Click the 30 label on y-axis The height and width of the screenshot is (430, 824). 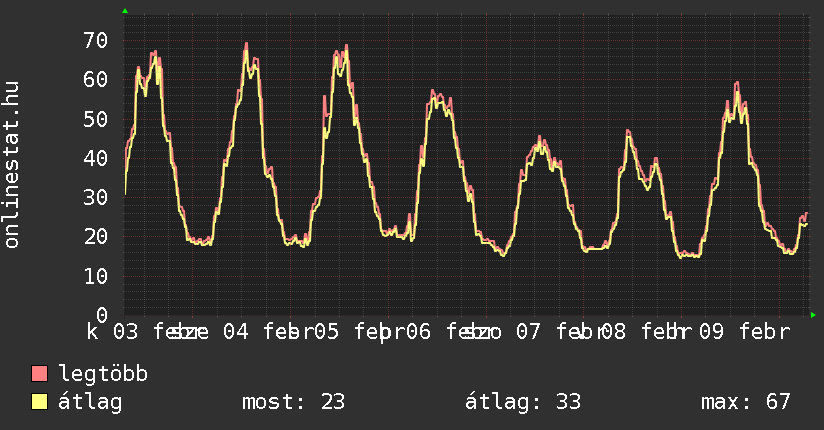click(95, 197)
